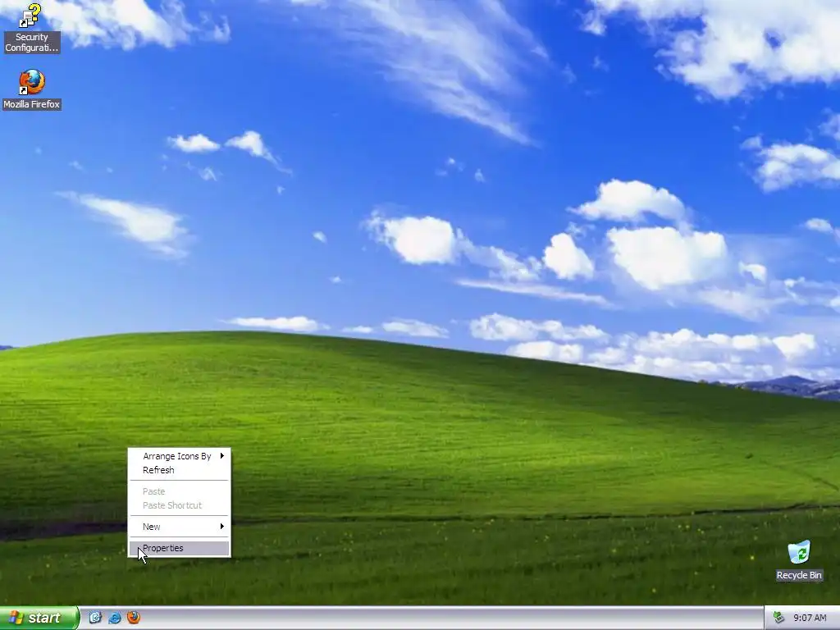Screen dimensions: 840x630
Task: Click the Show Desktop quick launch icon
Action: coord(95,618)
